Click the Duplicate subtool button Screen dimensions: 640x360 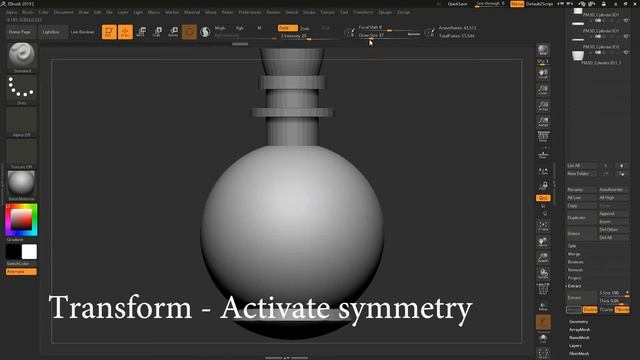[581, 218]
